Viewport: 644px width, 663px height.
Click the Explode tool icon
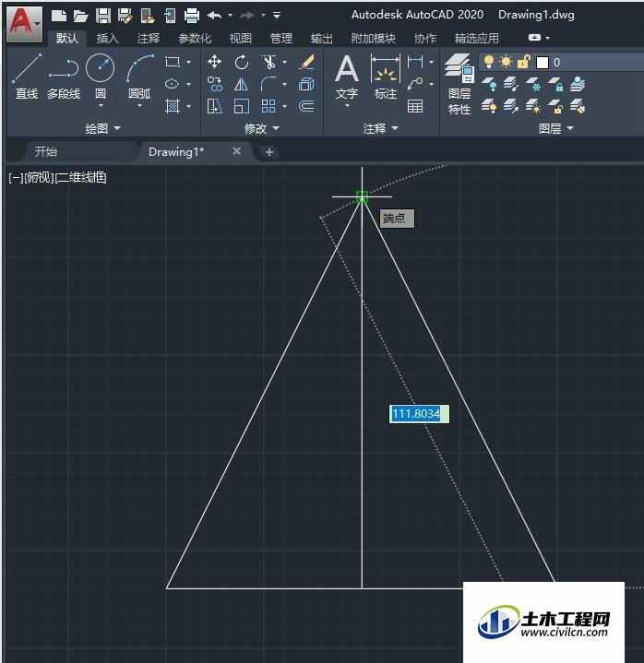306,84
